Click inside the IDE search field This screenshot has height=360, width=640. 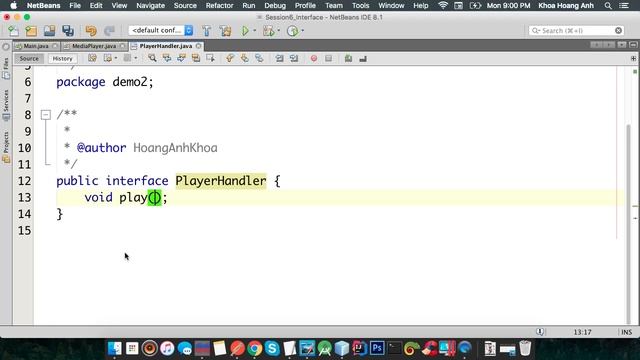pyautogui.click(x=576, y=31)
